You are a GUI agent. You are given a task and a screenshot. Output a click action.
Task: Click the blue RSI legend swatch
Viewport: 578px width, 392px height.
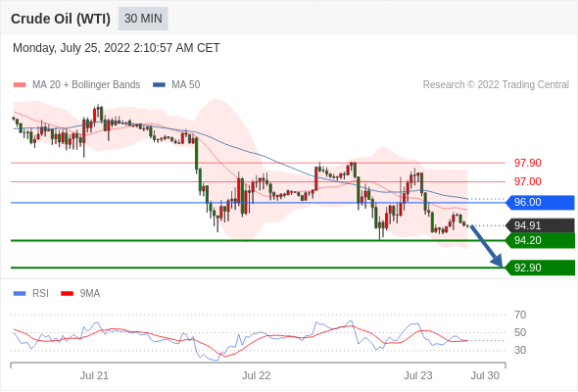pos(20,294)
